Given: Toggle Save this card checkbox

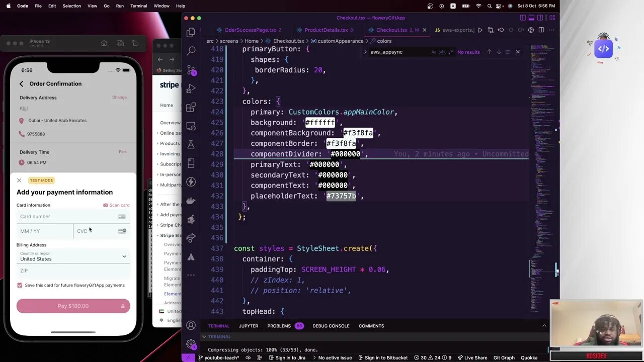Looking at the screenshot, I should [x=20, y=285].
